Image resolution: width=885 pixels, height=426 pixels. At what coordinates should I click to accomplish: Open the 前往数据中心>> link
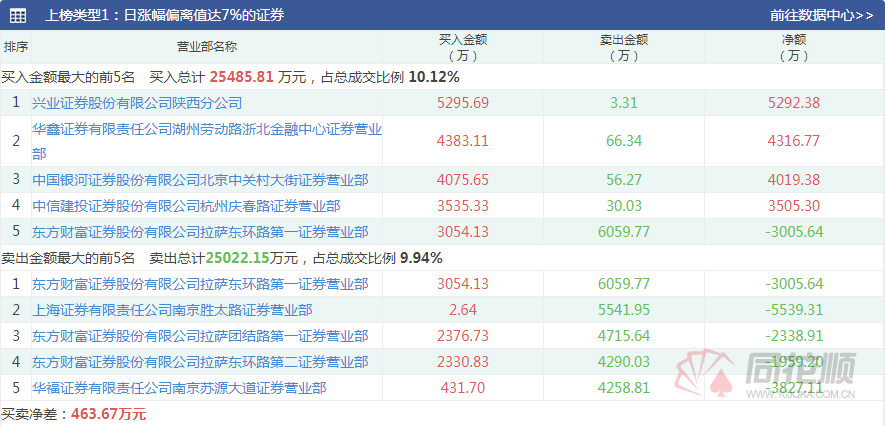(821, 15)
